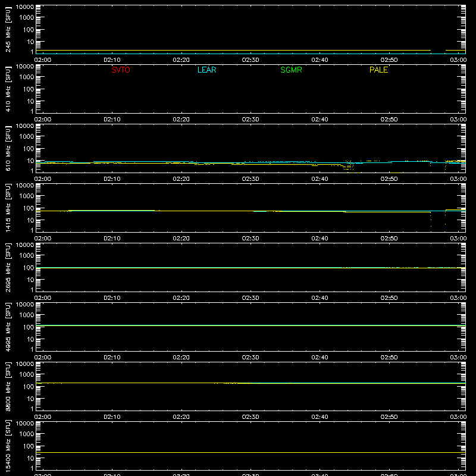
Task: Select the 8800 MHz [SFU] axis title
Action: [x=8, y=386]
